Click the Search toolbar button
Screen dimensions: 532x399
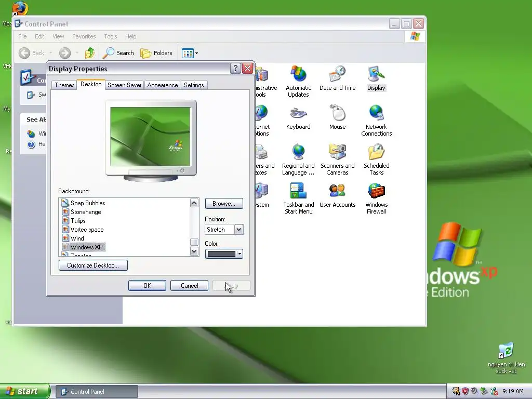[x=118, y=53]
